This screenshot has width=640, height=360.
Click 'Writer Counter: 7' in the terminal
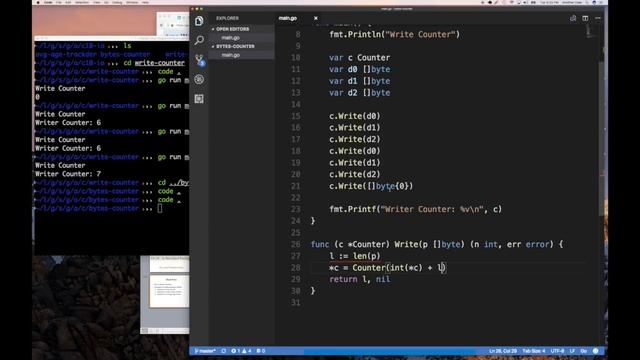(68, 174)
